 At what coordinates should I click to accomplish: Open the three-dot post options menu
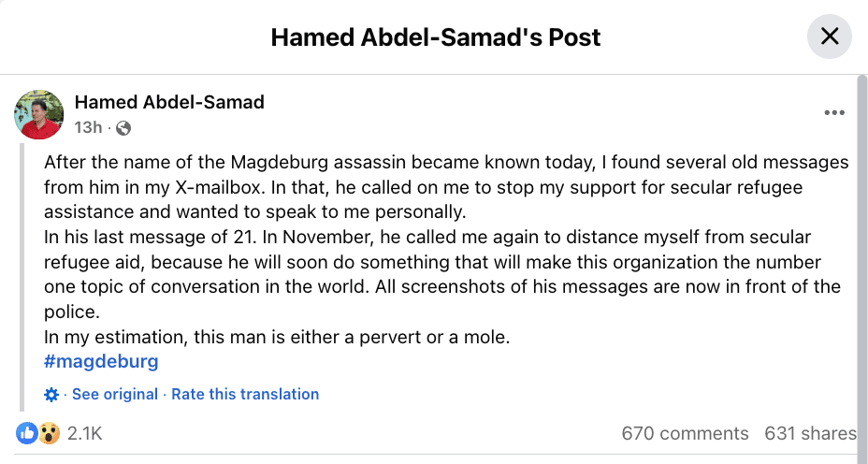pyautogui.click(x=834, y=113)
